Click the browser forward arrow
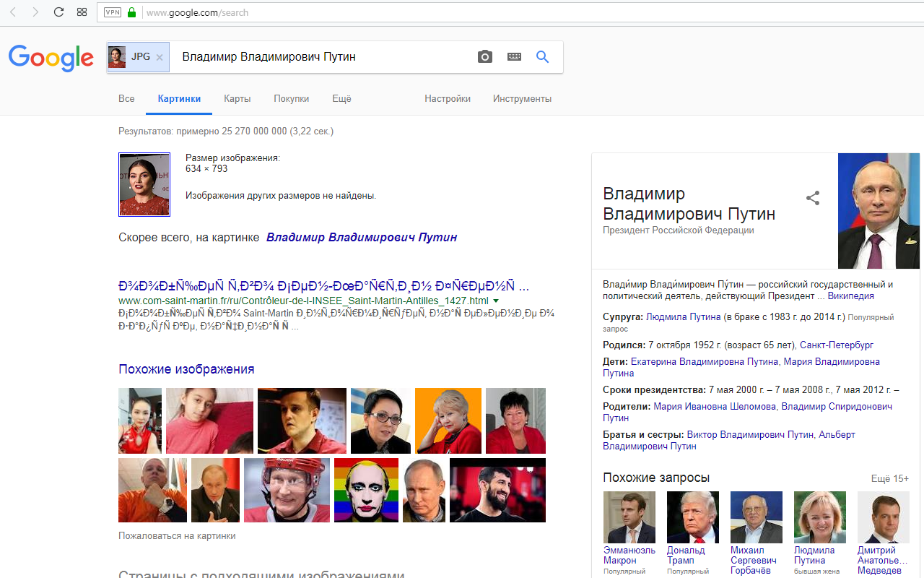 (x=35, y=12)
